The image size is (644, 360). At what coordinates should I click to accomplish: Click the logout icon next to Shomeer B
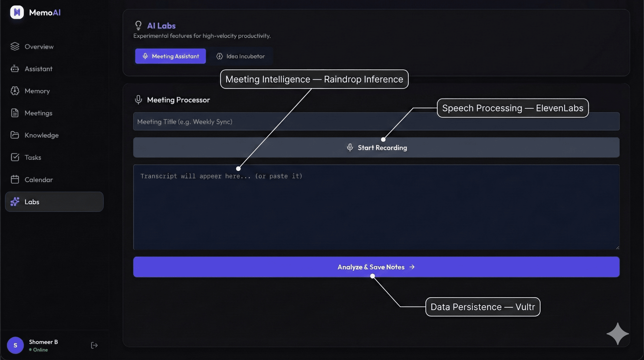(94, 345)
